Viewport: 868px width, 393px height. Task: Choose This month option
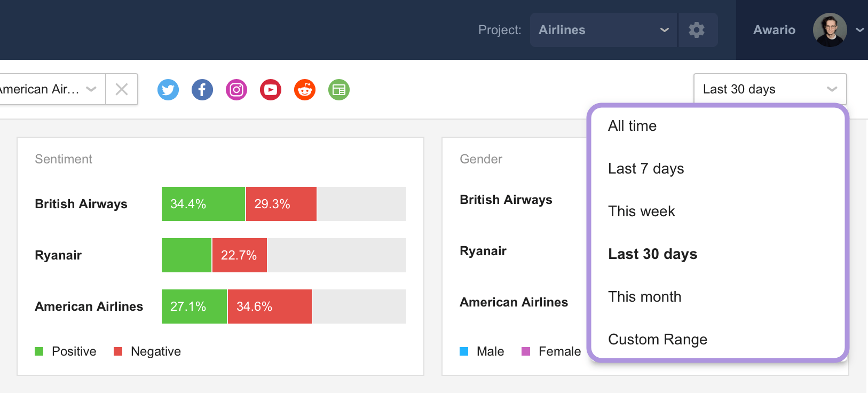pos(718,297)
